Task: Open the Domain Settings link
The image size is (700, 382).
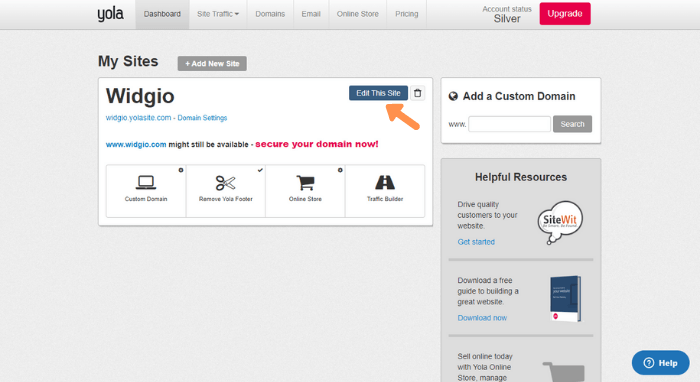Action: [202, 118]
